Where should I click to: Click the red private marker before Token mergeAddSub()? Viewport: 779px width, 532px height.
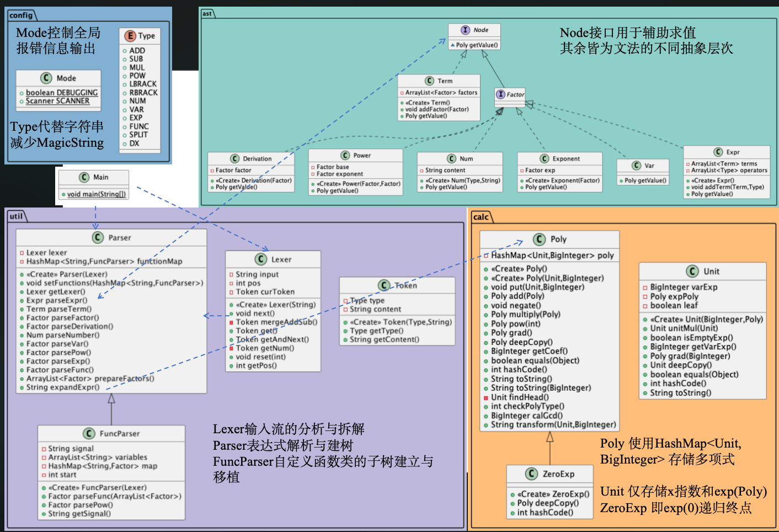(231, 322)
